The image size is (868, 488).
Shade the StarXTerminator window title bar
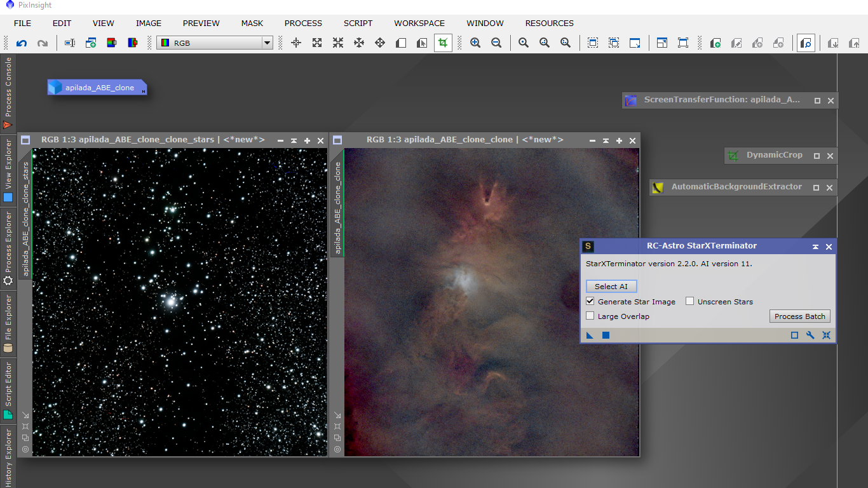[815, 247]
